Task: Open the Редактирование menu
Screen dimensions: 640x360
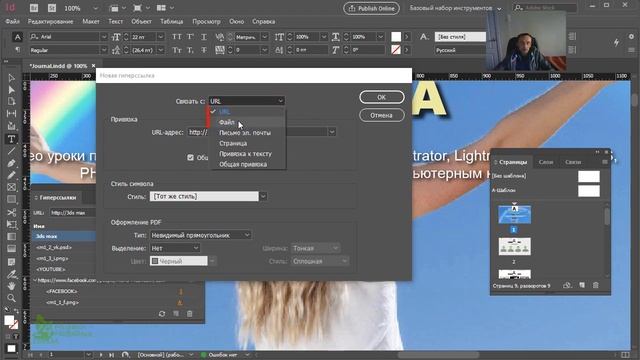Action: [51, 21]
